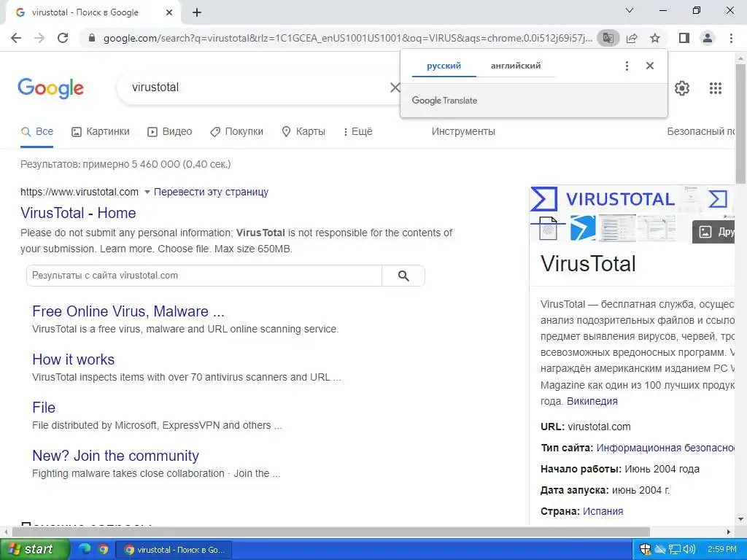Bookmark this page with the star icon
The image size is (747, 560).
tap(655, 38)
